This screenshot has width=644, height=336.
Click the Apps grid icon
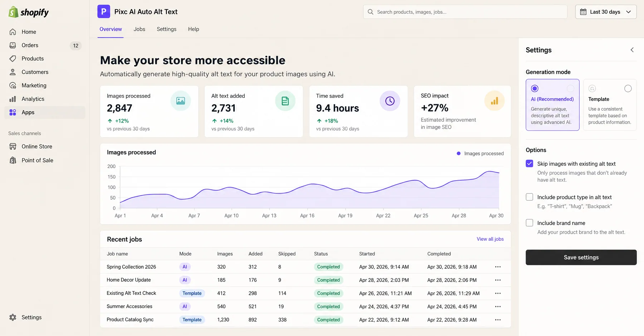pos(13,112)
